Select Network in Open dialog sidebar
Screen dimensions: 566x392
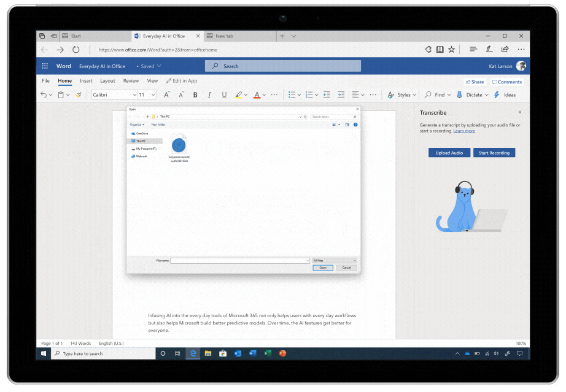(x=139, y=156)
